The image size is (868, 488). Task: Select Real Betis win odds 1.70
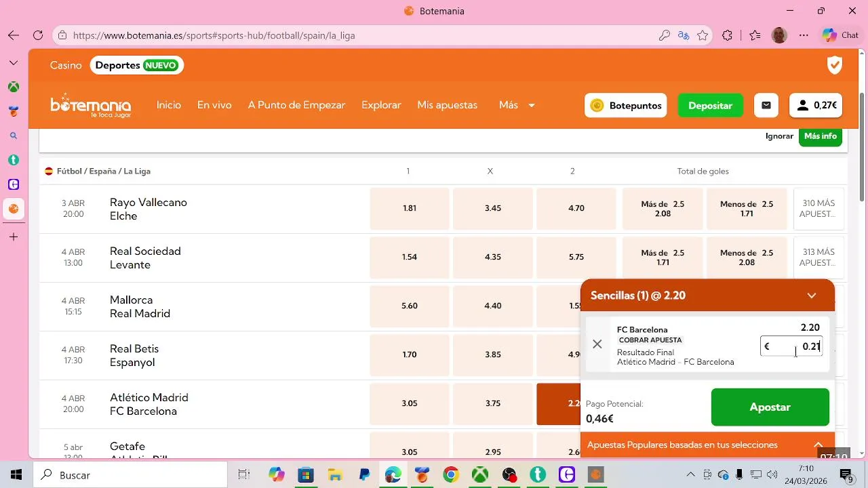[410, 355]
